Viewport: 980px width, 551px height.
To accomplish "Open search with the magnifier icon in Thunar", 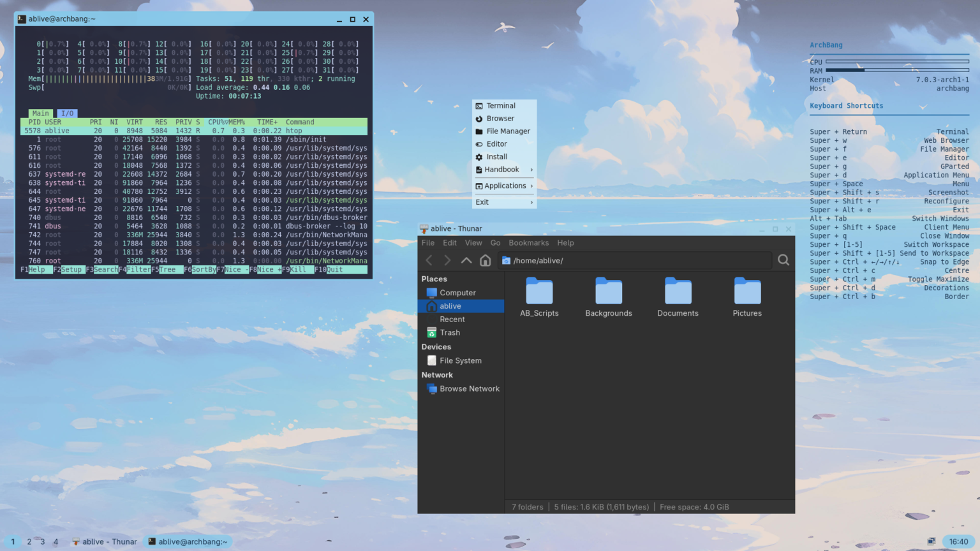I will pos(783,260).
